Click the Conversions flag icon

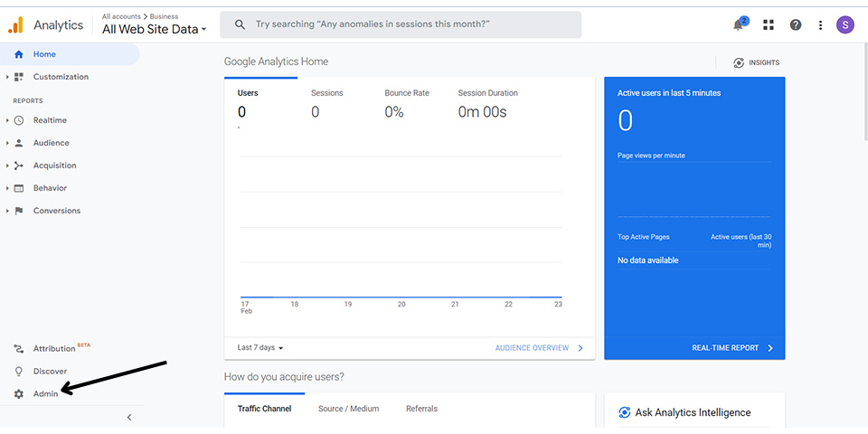pos(19,211)
